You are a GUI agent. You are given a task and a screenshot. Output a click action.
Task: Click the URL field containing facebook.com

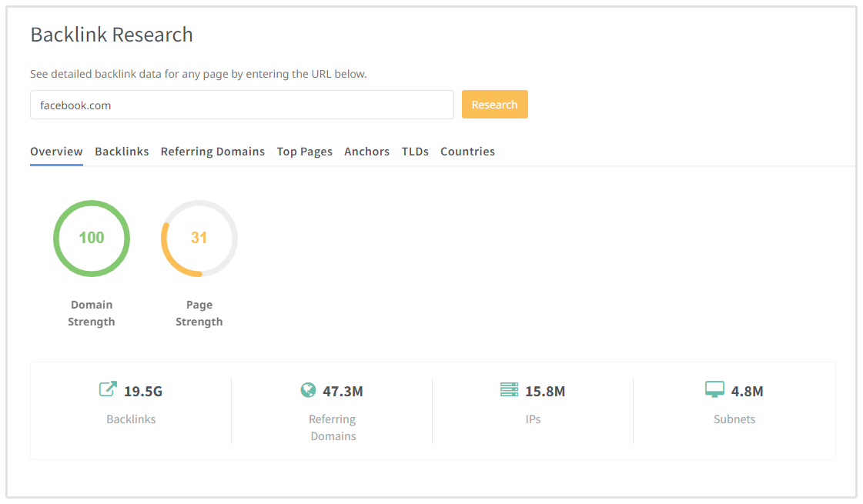242,105
